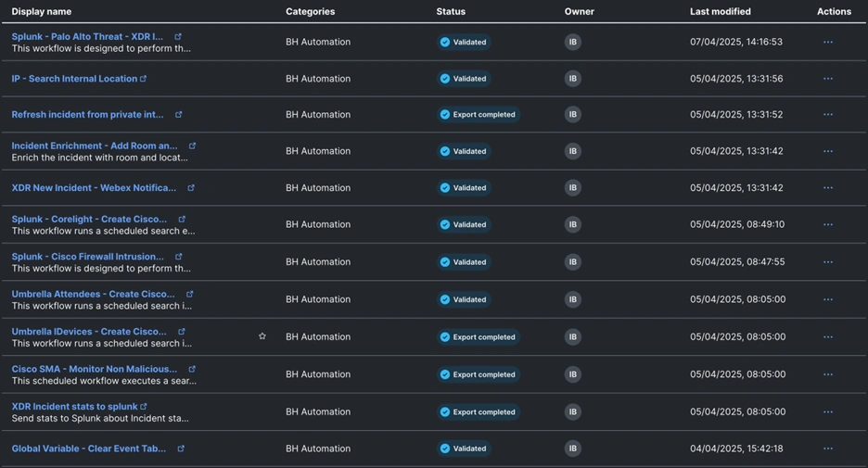This screenshot has width=868, height=468.
Task: Open Splunk - Corelight - Create Cisco workflow link
Action: pyautogui.click(x=89, y=220)
